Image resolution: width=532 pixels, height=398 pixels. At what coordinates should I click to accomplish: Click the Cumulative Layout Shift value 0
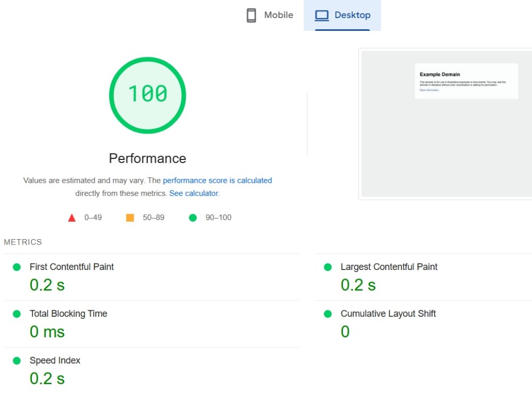tap(345, 332)
